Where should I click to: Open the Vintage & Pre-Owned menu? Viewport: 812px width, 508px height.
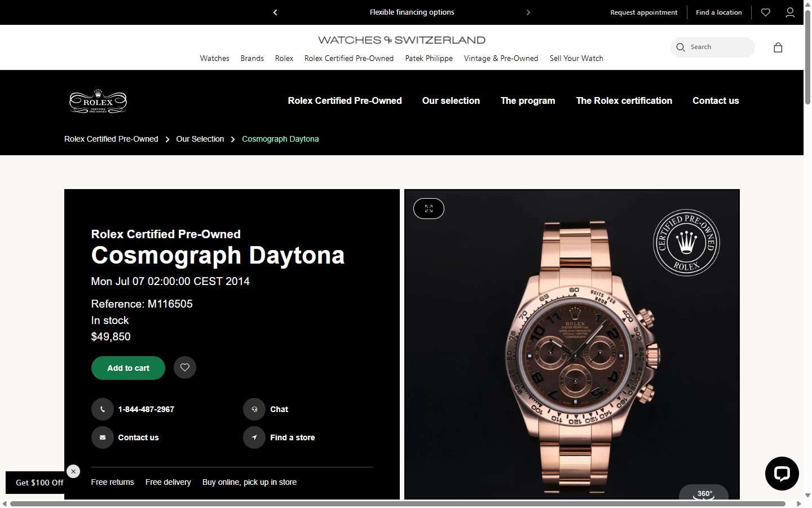[501, 58]
